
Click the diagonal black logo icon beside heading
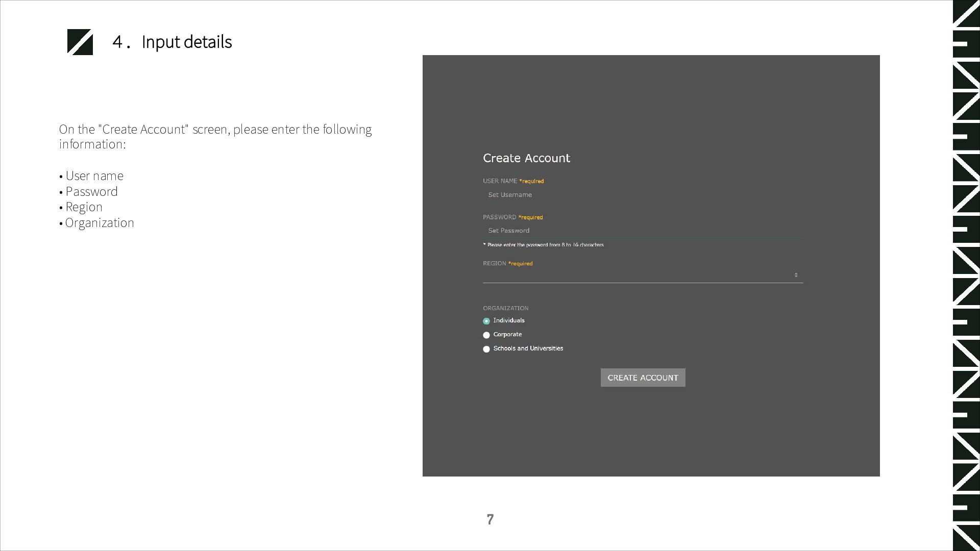tap(80, 42)
